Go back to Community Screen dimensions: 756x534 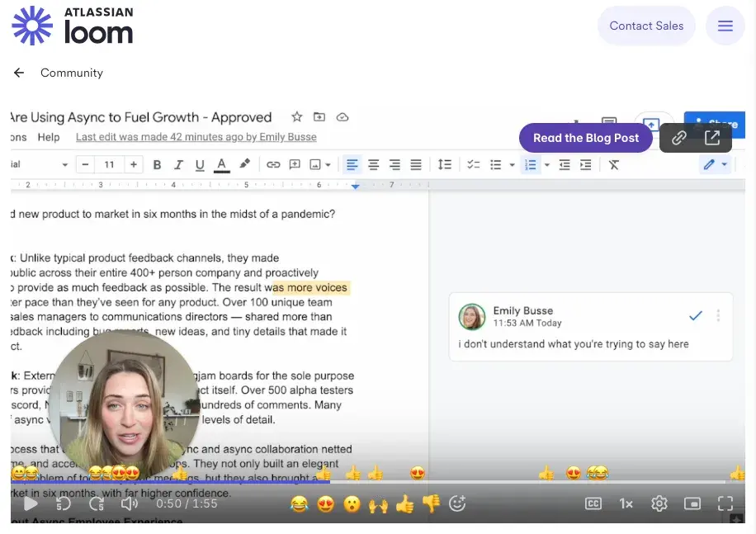click(18, 73)
